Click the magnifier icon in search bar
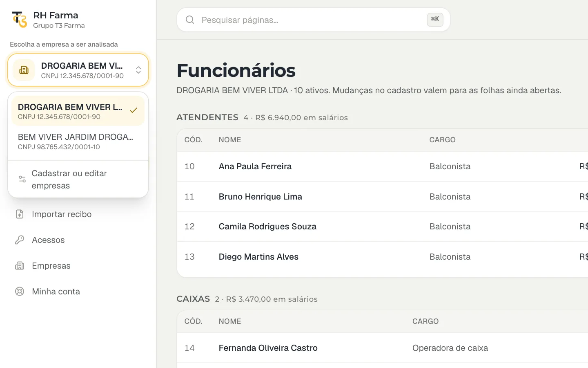 point(190,20)
